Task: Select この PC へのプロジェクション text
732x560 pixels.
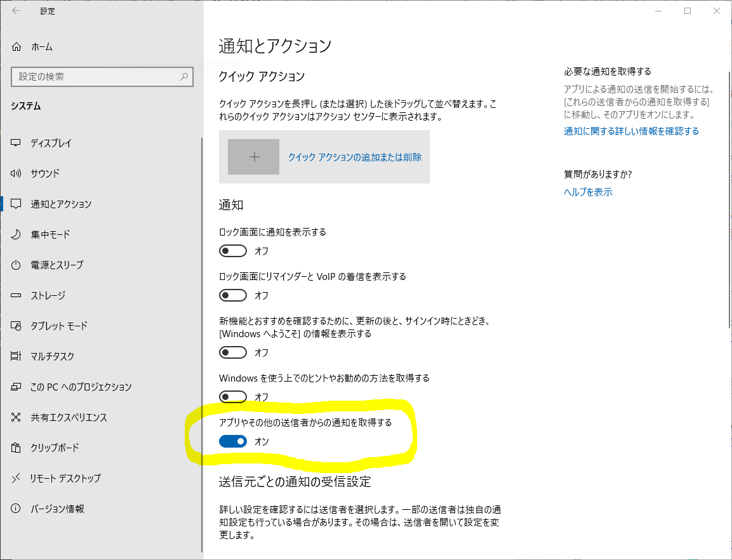Action: [81, 387]
